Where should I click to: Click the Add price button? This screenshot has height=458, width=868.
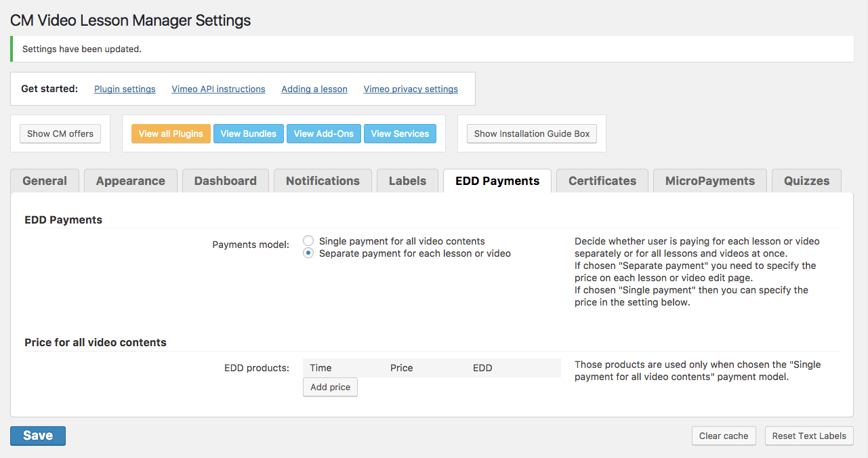click(330, 388)
